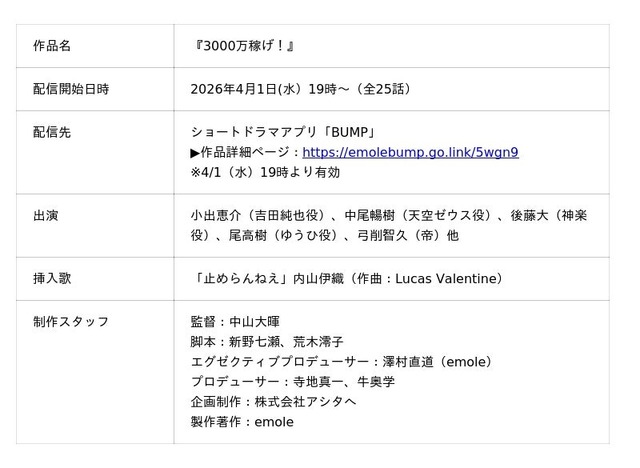Click the 配信先 row label
This screenshot has width=640, height=468.
pos(52,132)
